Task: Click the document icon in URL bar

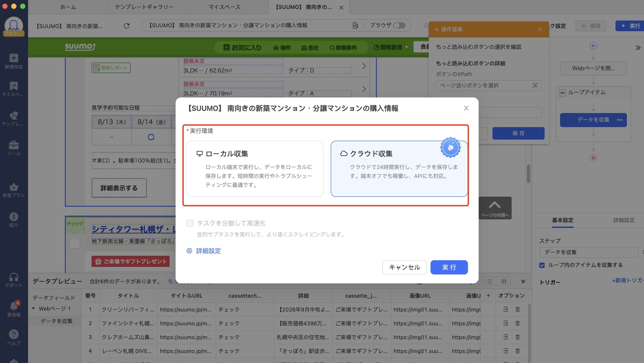Action: click(355, 25)
